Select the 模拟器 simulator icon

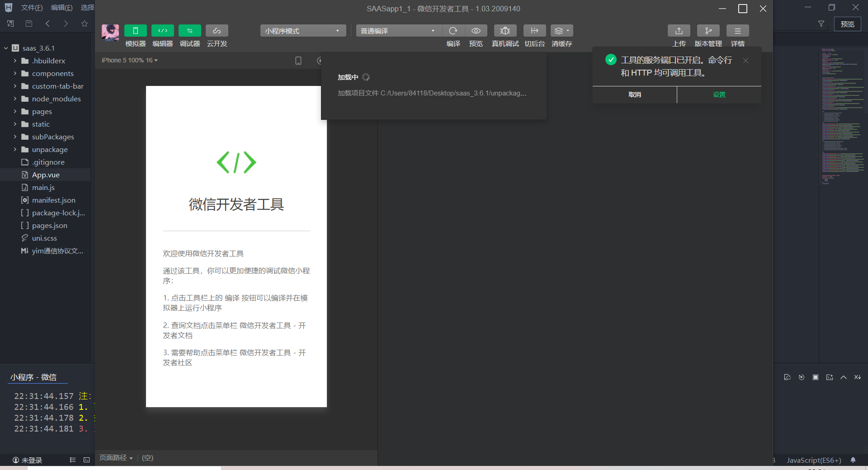pos(135,30)
